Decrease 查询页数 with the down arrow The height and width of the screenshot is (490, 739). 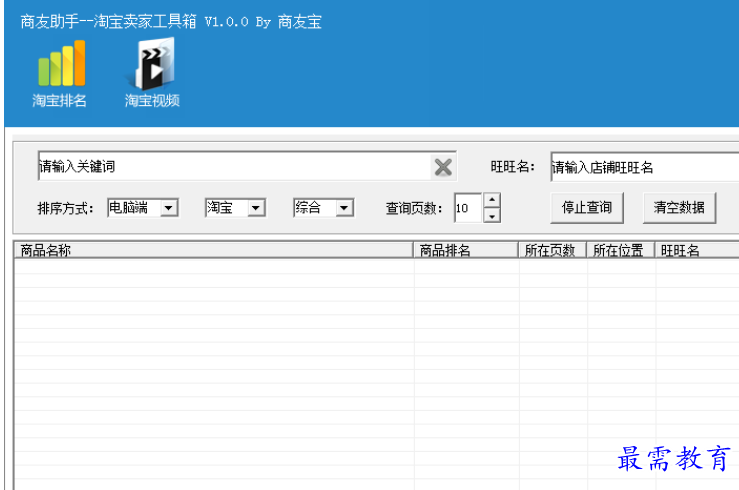pos(492,216)
